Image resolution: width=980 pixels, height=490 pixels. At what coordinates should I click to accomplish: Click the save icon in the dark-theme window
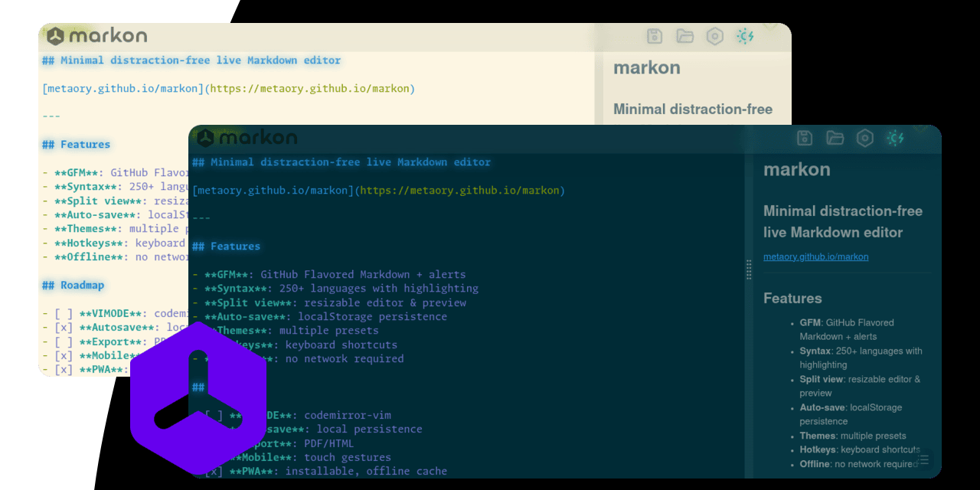805,138
